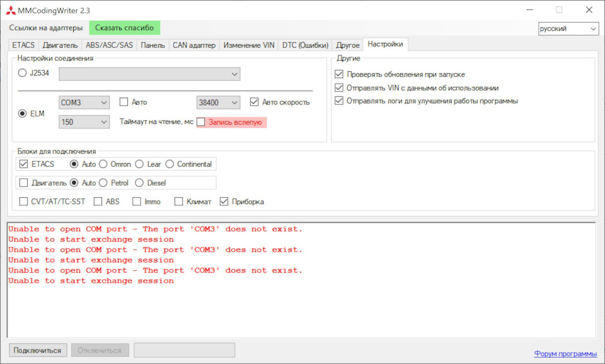Open the русский language dropdown
This screenshot has width=605, height=364.
(568, 28)
